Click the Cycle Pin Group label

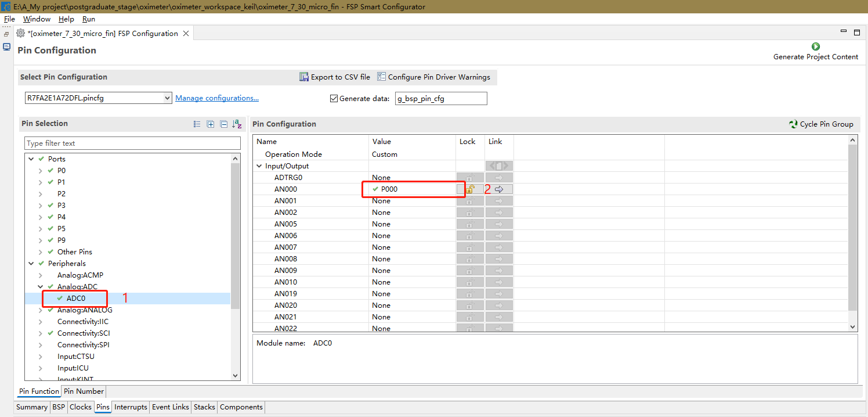[x=827, y=124]
